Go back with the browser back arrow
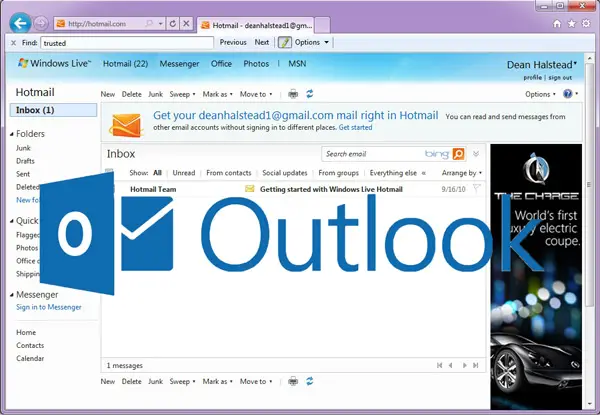Image resolution: width=600 pixels, height=415 pixels. [20, 23]
